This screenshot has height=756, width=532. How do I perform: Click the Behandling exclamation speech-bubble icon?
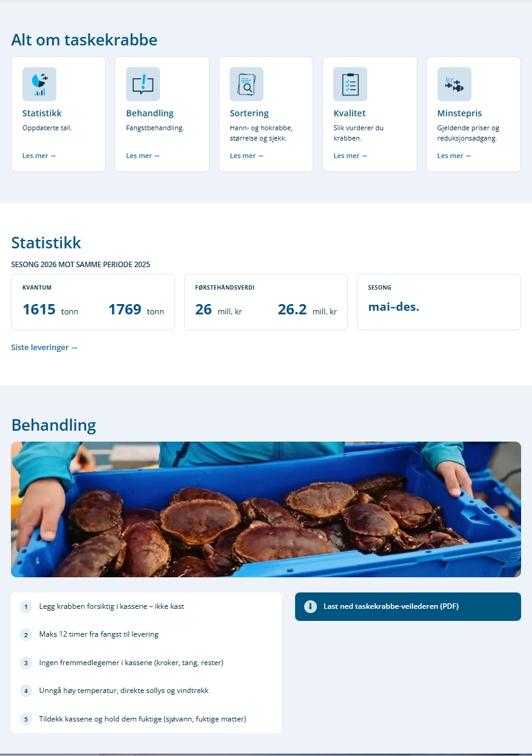143,84
